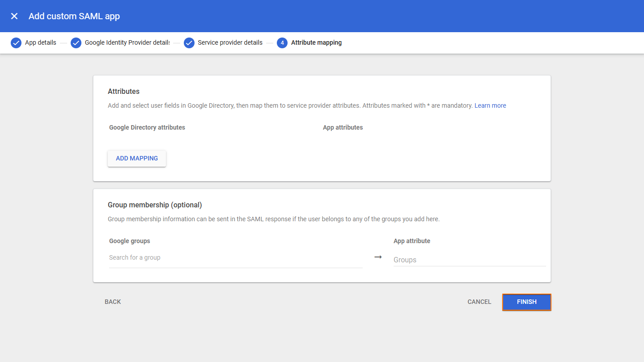Open the Learn more help link
Viewport: 644px width, 362px height.
(490, 105)
